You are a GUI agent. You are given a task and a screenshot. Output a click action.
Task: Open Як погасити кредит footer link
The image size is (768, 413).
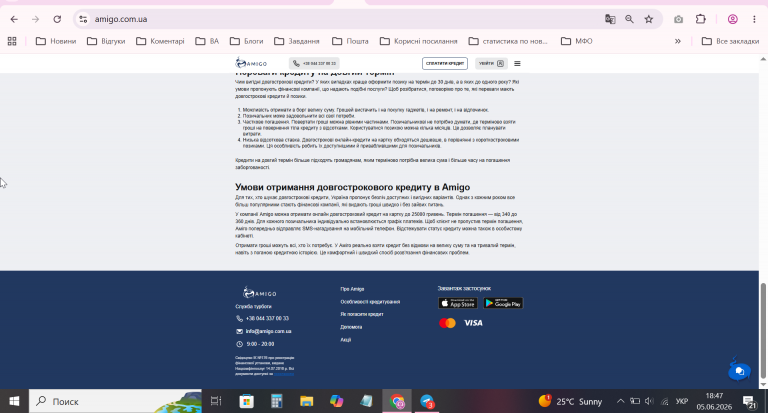pyautogui.click(x=362, y=314)
